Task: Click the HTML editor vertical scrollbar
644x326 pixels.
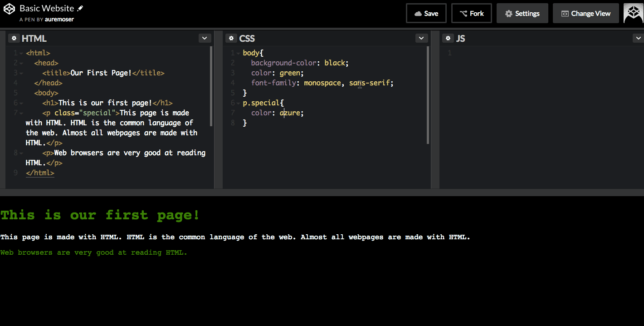Action: [211, 86]
